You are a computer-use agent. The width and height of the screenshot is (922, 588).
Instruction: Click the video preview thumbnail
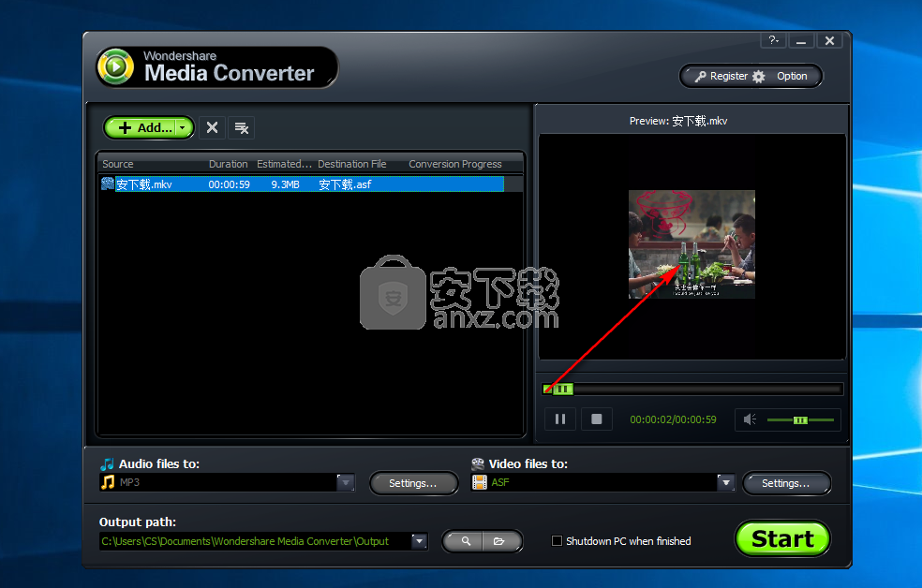pos(691,244)
